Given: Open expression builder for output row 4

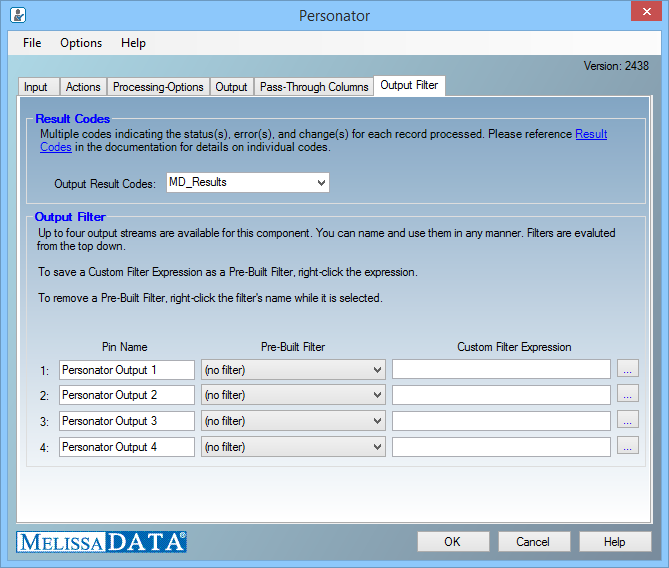Looking at the screenshot, I should (627, 447).
